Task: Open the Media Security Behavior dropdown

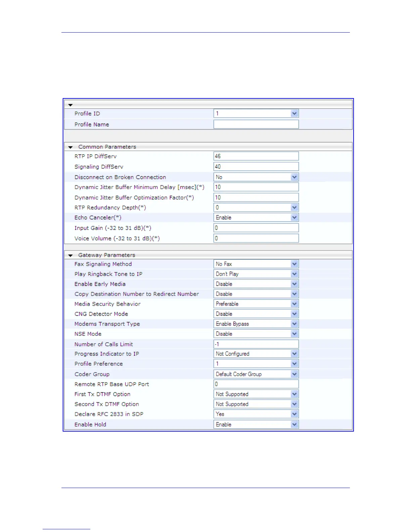Action: click(x=256, y=304)
